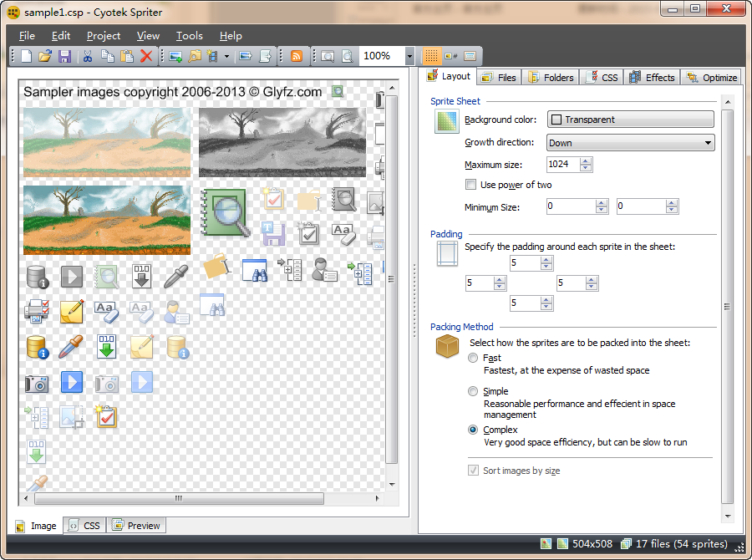Switch to the Optimize tab

pos(712,77)
